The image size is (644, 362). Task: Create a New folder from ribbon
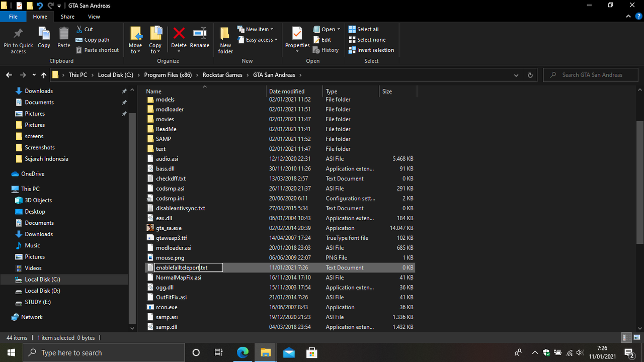(x=225, y=40)
